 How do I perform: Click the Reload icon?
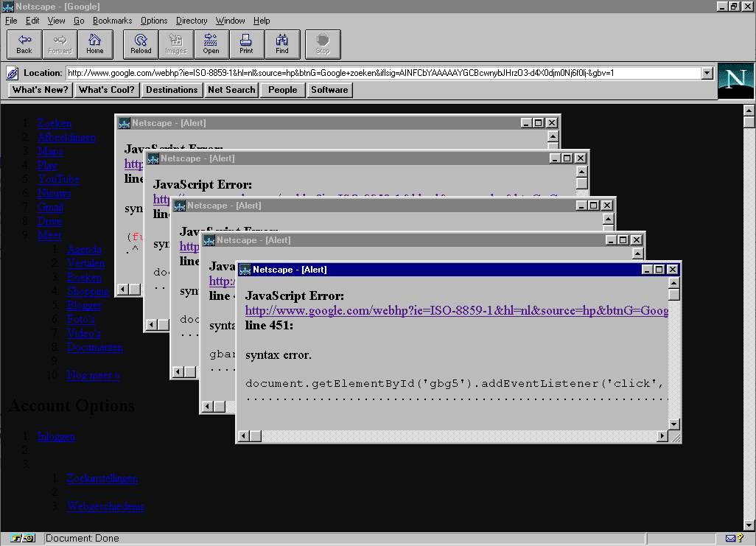(x=139, y=44)
